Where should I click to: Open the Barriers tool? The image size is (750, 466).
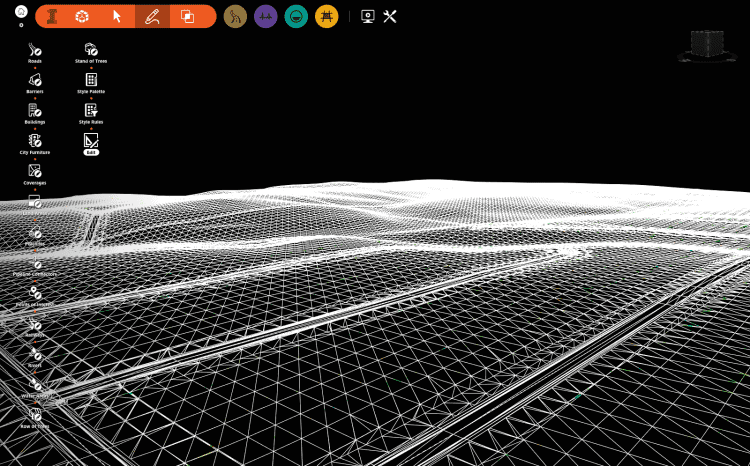pos(35,80)
